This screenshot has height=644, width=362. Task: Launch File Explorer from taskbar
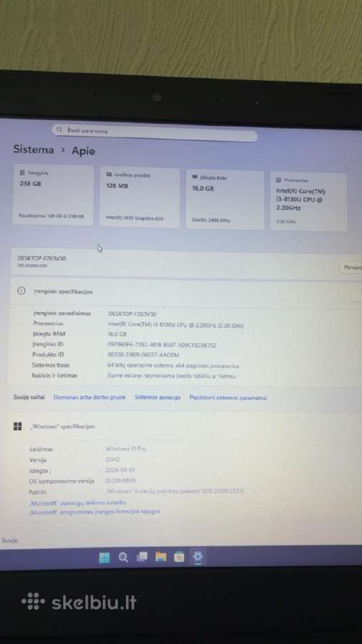(x=161, y=557)
